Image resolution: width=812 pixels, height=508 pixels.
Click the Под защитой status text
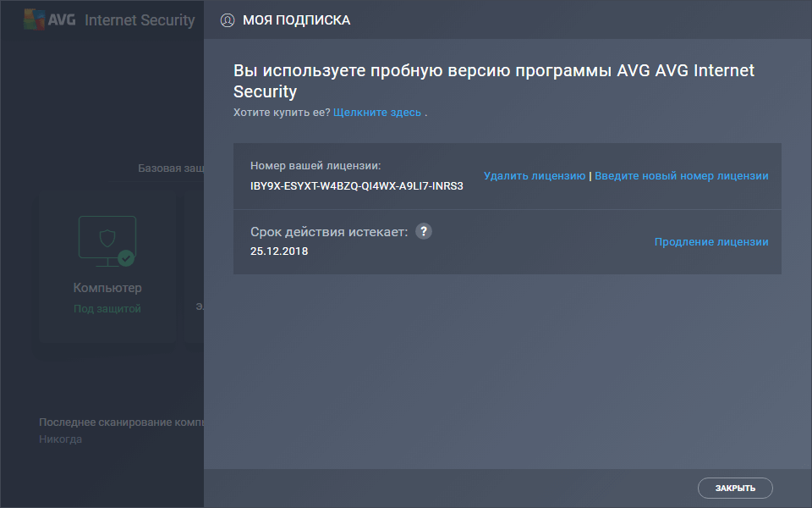107,309
